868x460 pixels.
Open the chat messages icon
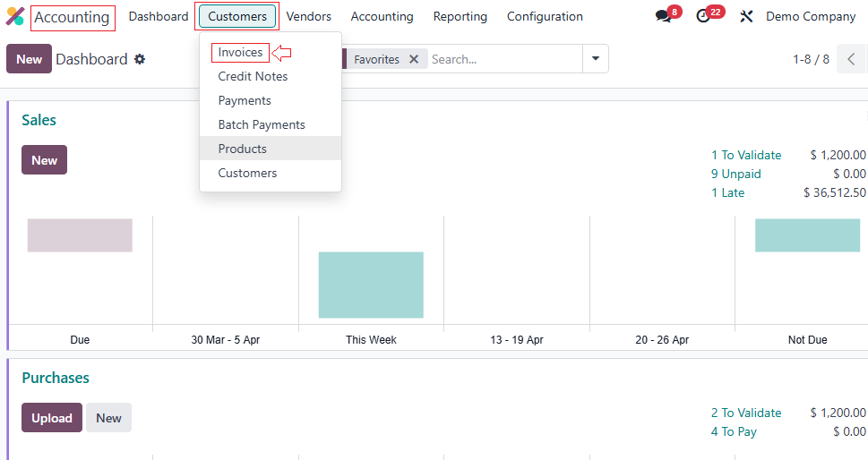pyautogui.click(x=663, y=17)
